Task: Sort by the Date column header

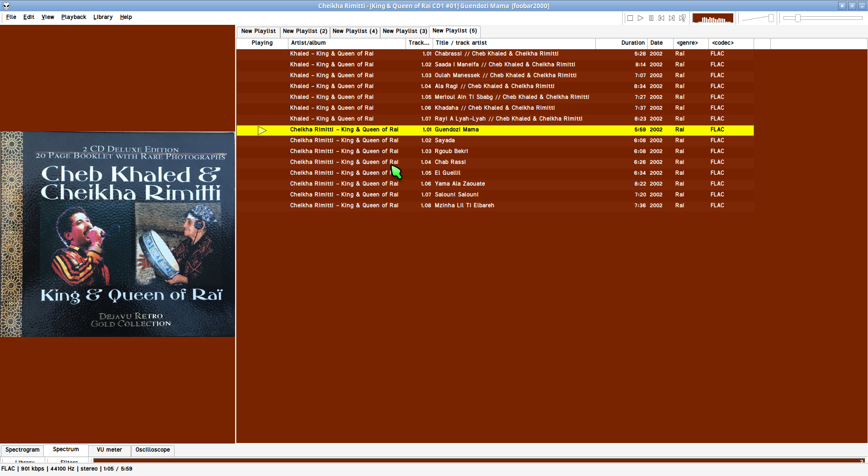Action: (660, 43)
